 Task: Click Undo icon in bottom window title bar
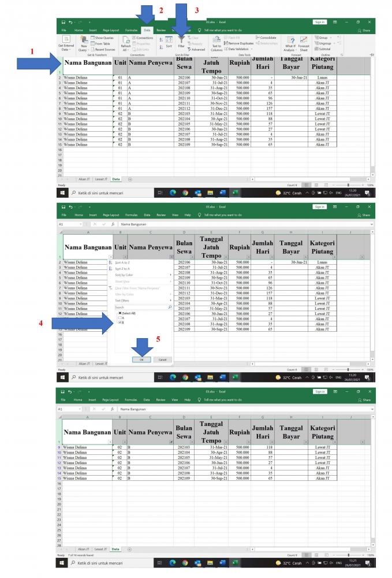[x=69, y=391]
